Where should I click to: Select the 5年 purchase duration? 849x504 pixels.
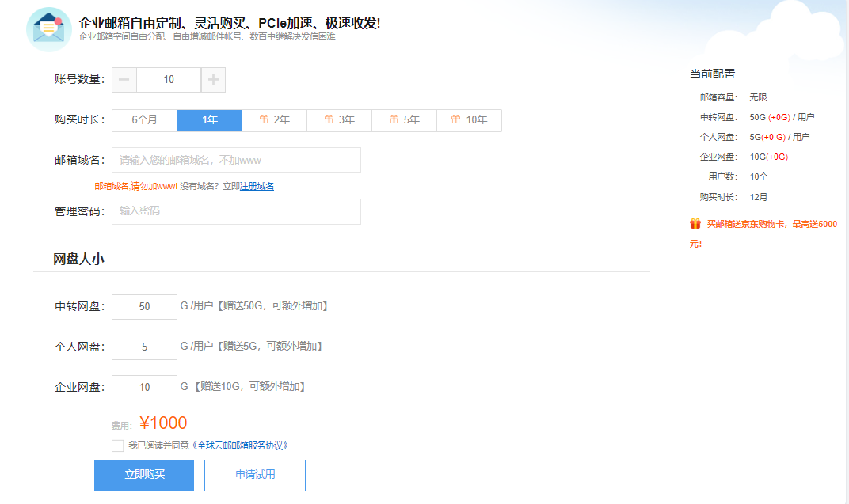click(404, 120)
